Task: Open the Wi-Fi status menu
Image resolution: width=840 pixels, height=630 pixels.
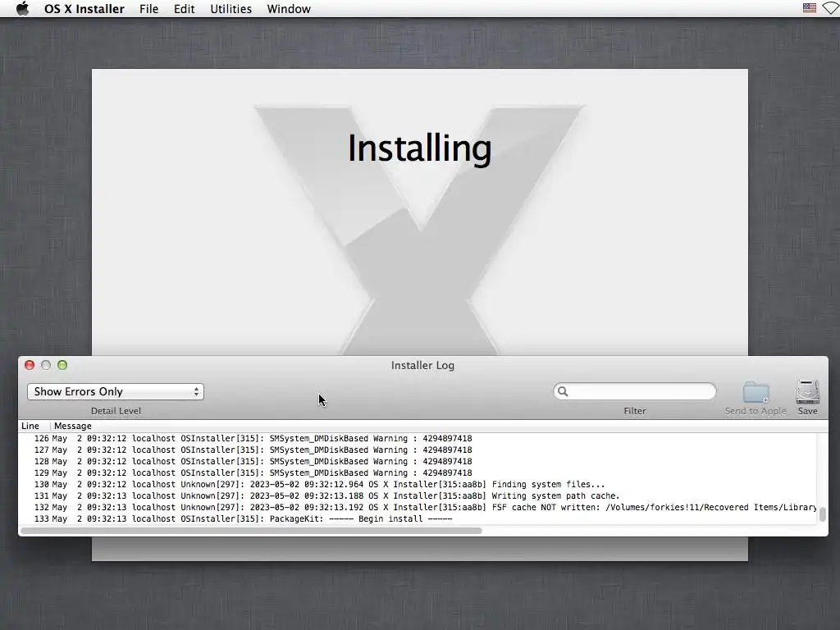Action: (x=832, y=8)
